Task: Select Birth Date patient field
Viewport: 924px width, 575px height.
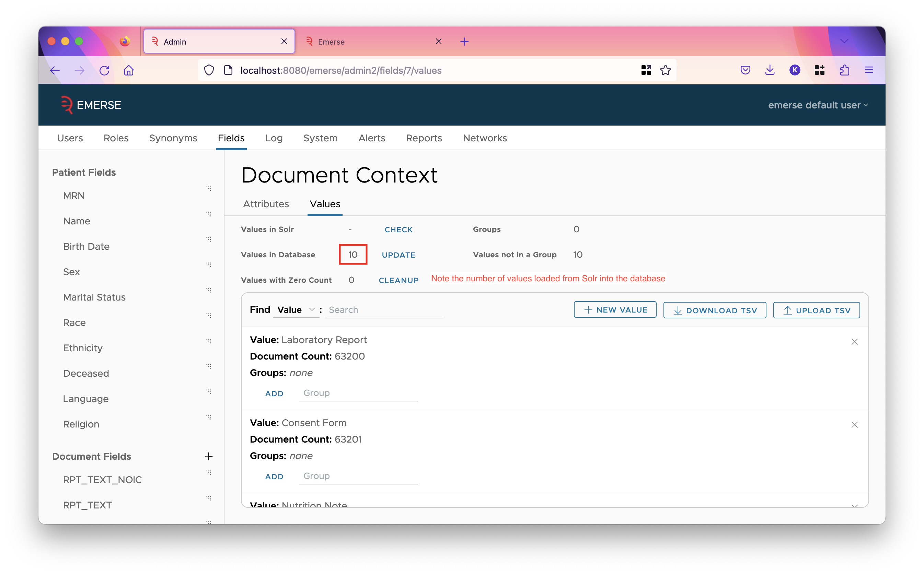Action: (86, 247)
